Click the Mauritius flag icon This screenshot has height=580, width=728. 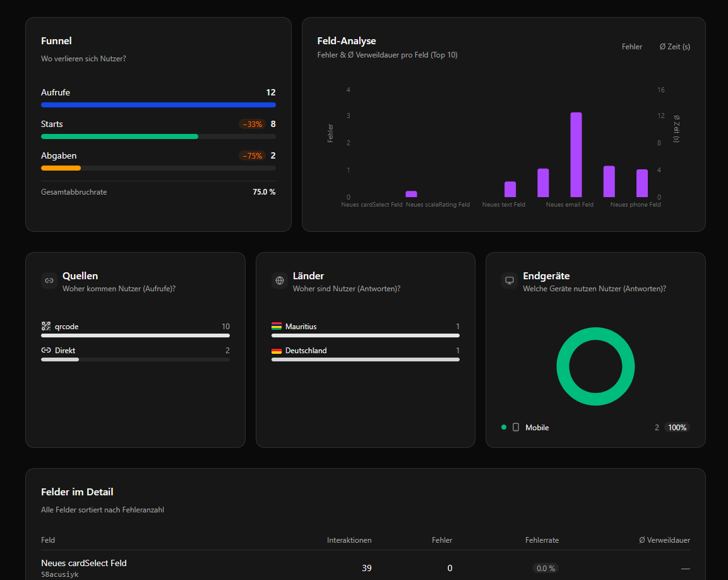[x=277, y=326]
